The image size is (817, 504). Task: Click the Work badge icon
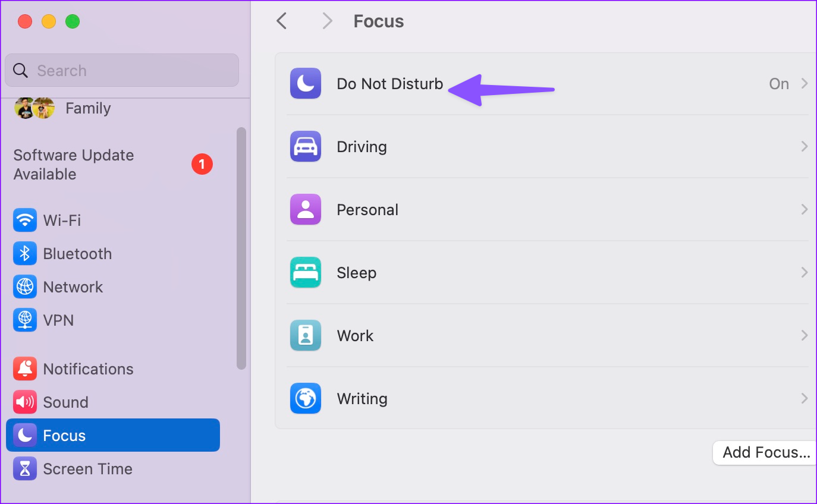306,336
